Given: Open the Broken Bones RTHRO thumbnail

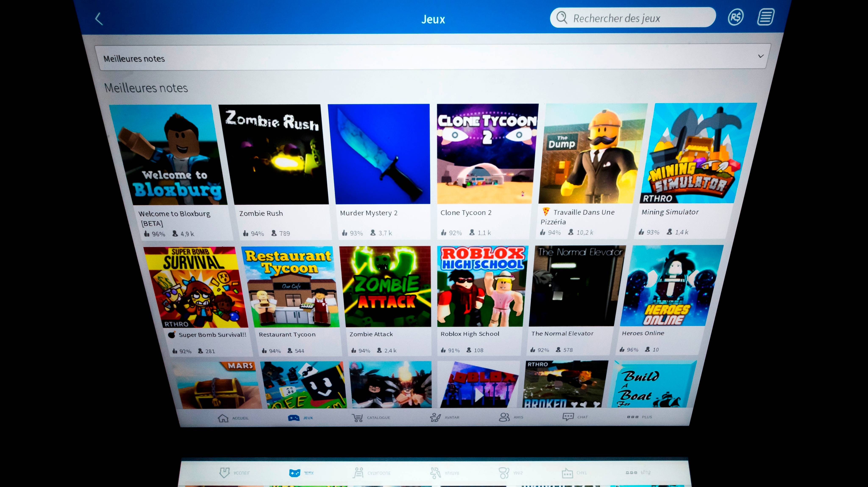Looking at the screenshot, I should [566, 385].
